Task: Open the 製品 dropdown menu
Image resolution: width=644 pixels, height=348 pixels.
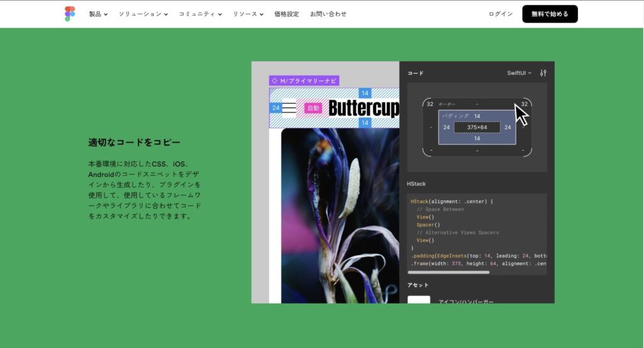Action: (98, 14)
